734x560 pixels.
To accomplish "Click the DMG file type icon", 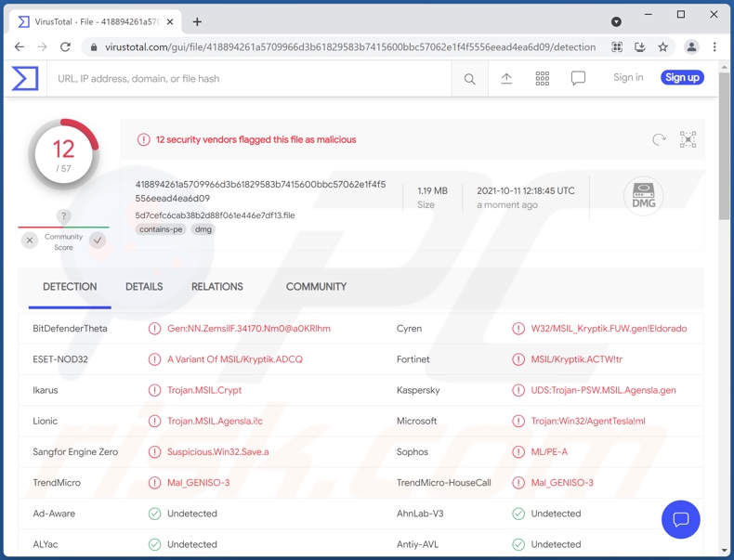I will point(643,196).
